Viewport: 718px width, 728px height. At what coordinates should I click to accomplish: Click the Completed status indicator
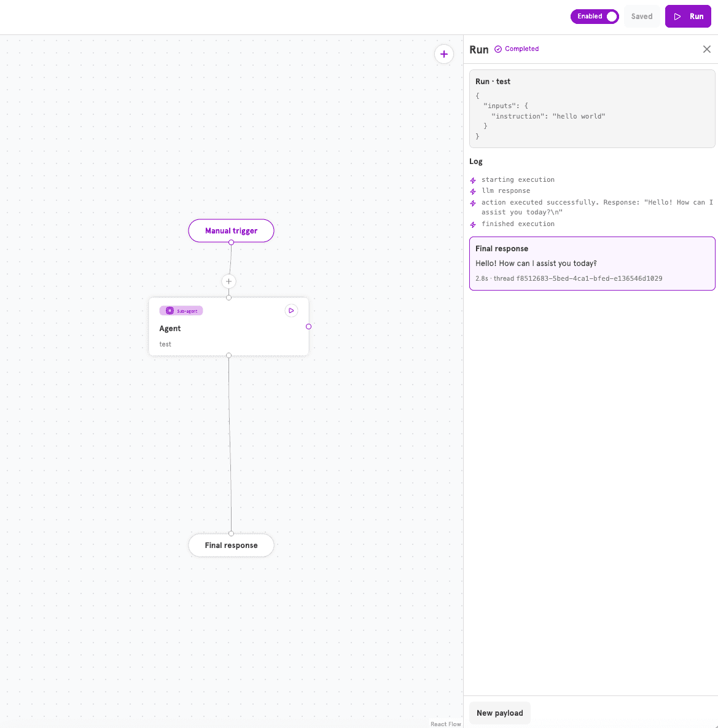point(517,49)
